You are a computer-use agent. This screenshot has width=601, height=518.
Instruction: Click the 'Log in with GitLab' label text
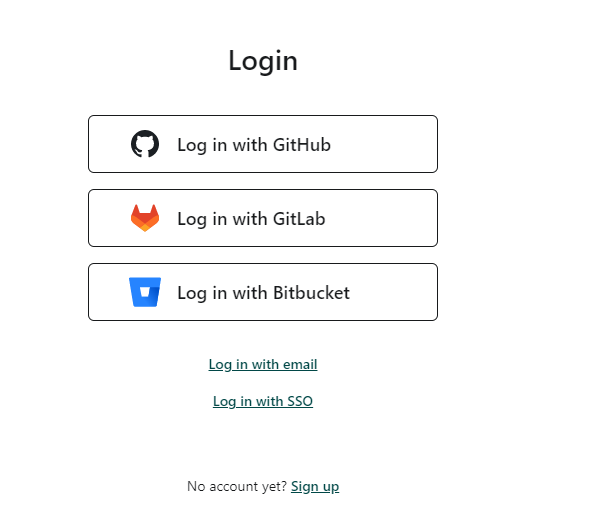[x=251, y=219]
